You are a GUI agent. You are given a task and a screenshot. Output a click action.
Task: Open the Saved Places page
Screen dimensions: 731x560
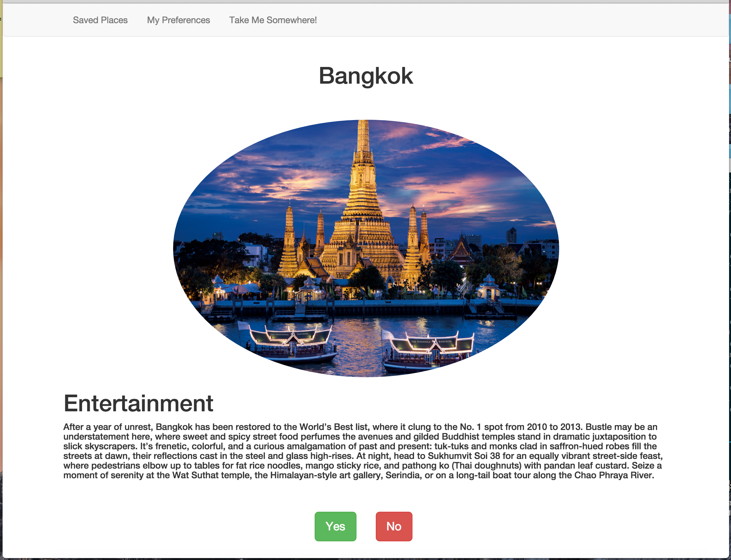(100, 20)
